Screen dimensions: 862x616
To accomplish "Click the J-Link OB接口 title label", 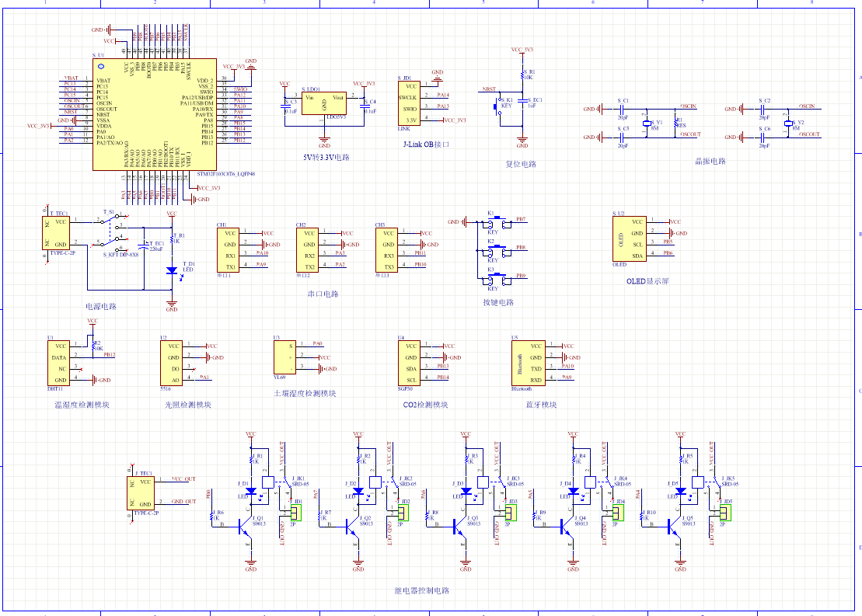I will click(426, 144).
